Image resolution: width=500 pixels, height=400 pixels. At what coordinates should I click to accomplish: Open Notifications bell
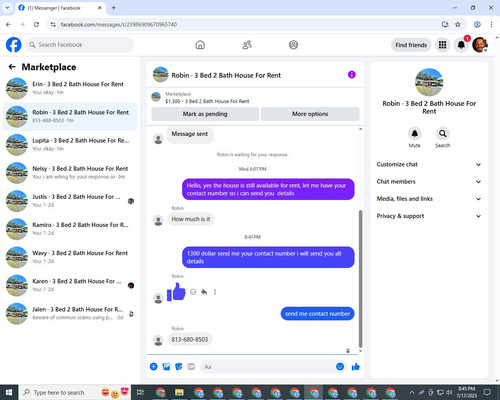(x=461, y=45)
